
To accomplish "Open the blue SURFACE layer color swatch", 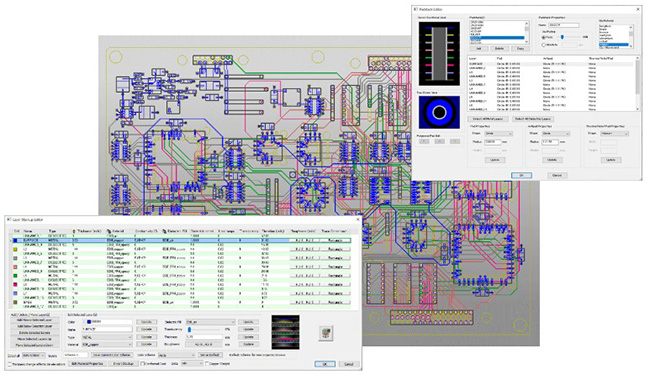I will 15,240.
